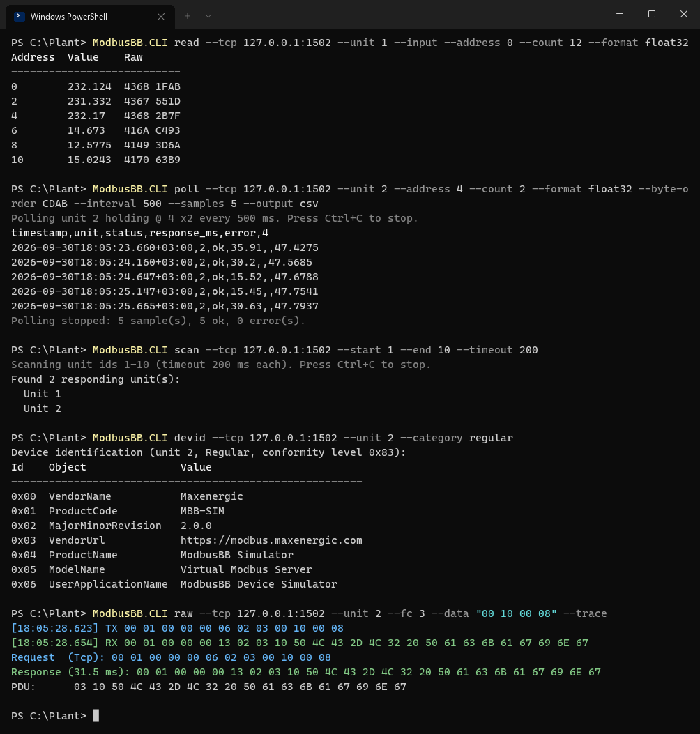The width and height of the screenshot is (700, 734).
Task: Click the 'Response (31.5 ms)' line
Action: point(306,672)
